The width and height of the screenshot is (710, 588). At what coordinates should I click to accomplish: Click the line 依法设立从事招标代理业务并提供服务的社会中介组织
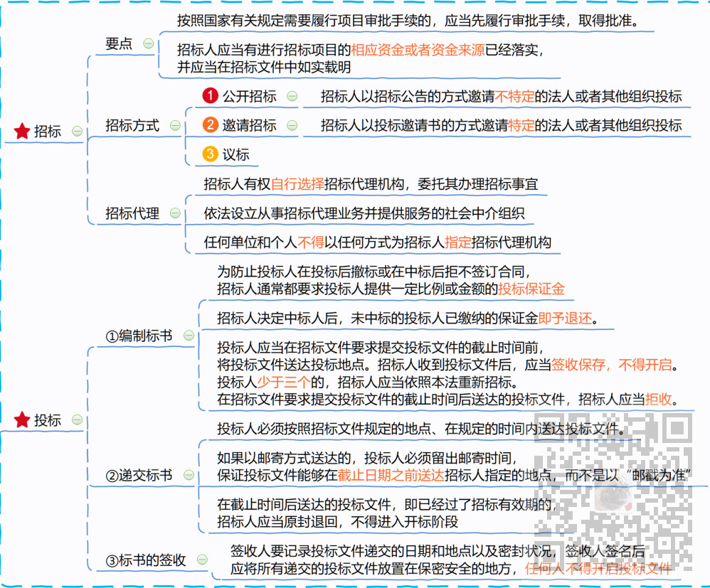[364, 213]
